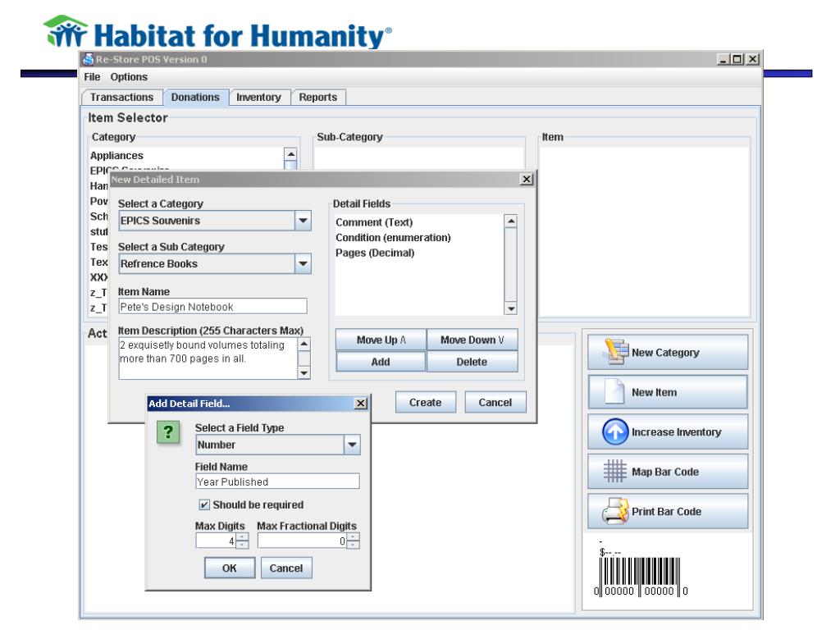
Task: Click the Increase Inventory blue arrow icon
Action: [x=615, y=431]
